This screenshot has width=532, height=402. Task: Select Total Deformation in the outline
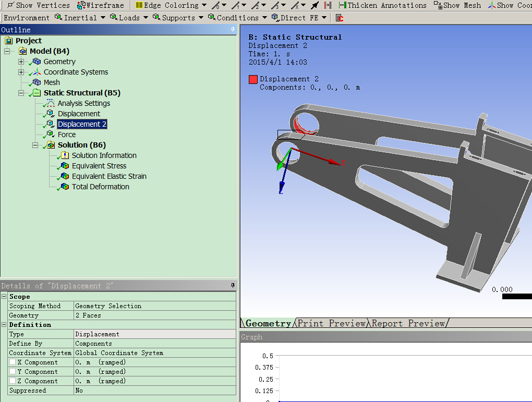point(101,187)
